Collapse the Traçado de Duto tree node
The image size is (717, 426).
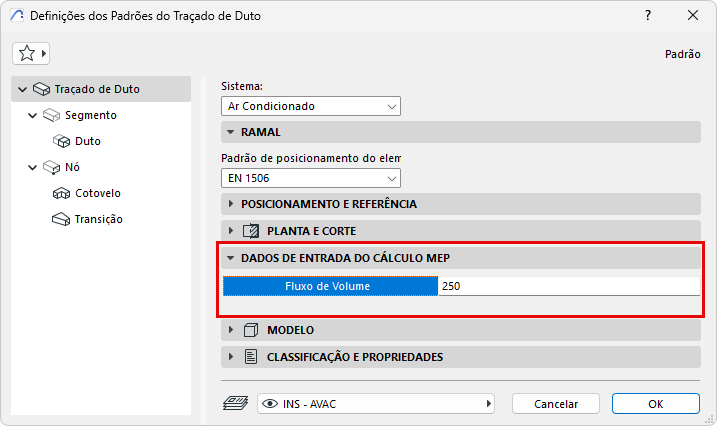coord(22,89)
